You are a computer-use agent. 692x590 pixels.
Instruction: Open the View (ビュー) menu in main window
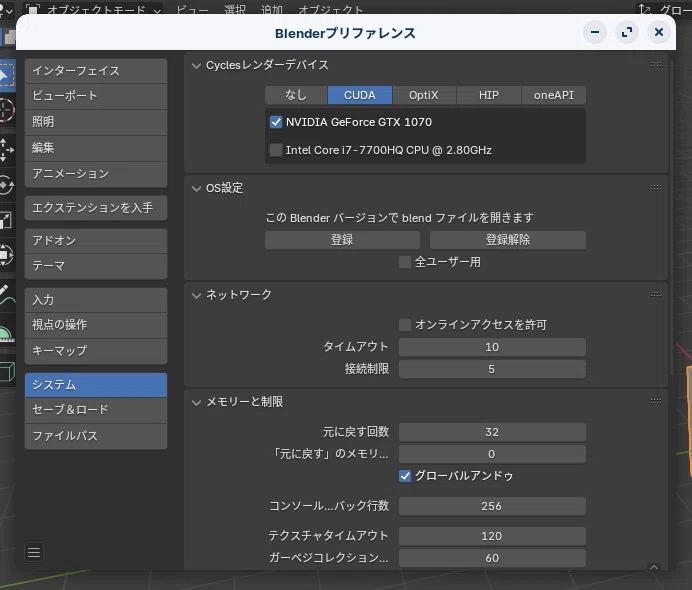192,10
